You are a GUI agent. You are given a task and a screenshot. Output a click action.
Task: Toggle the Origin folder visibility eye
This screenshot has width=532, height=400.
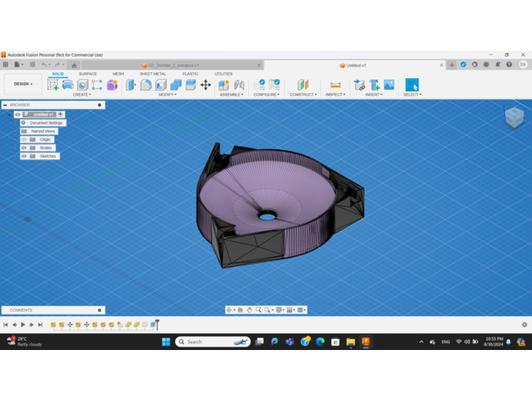pyautogui.click(x=25, y=140)
